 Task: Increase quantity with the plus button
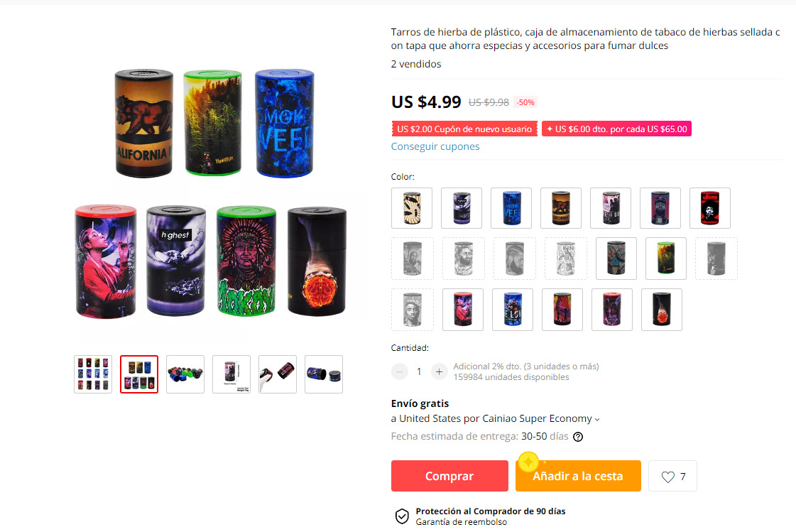[439, 371]
